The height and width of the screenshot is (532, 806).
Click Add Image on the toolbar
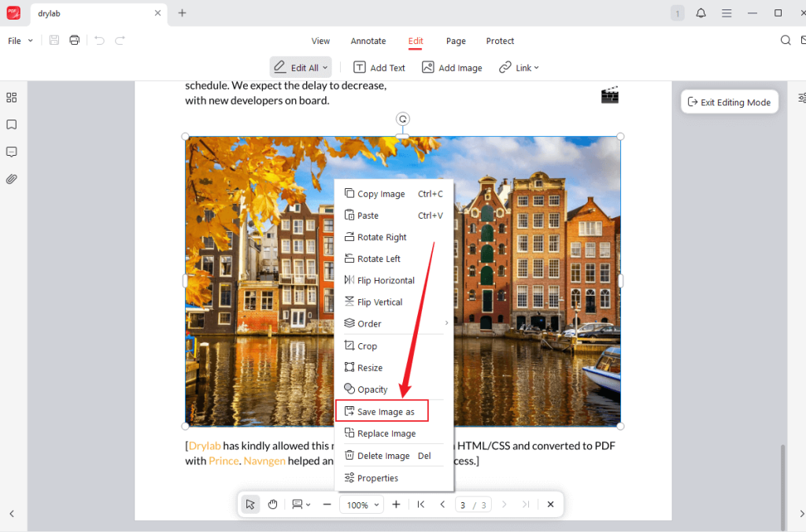(x=452, y=67)
